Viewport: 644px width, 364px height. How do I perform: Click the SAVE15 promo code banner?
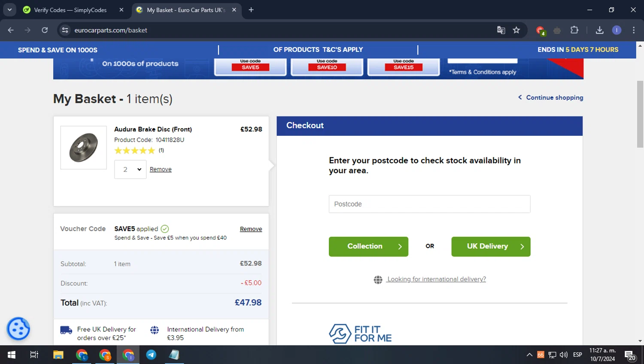[x=404, y=67]
